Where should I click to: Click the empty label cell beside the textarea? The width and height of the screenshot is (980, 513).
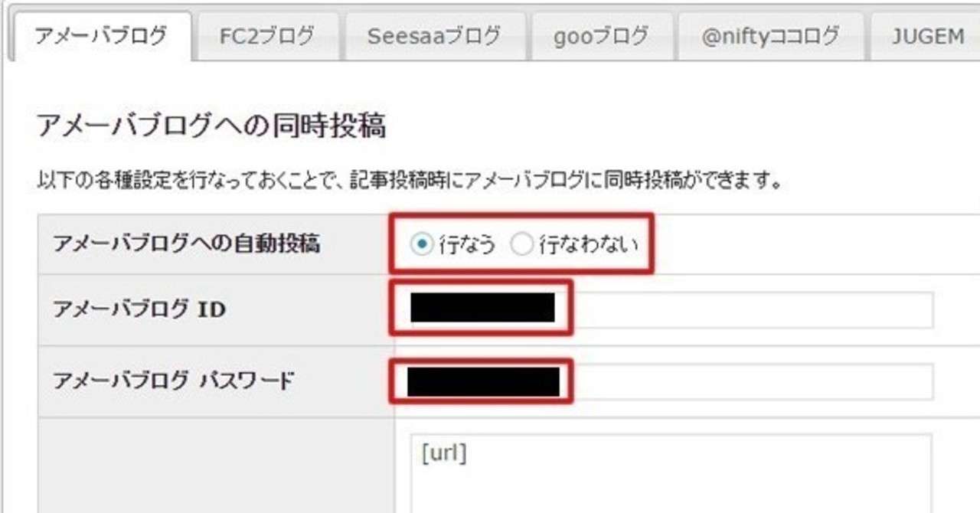pyautogui.click(x=216, y=466)
